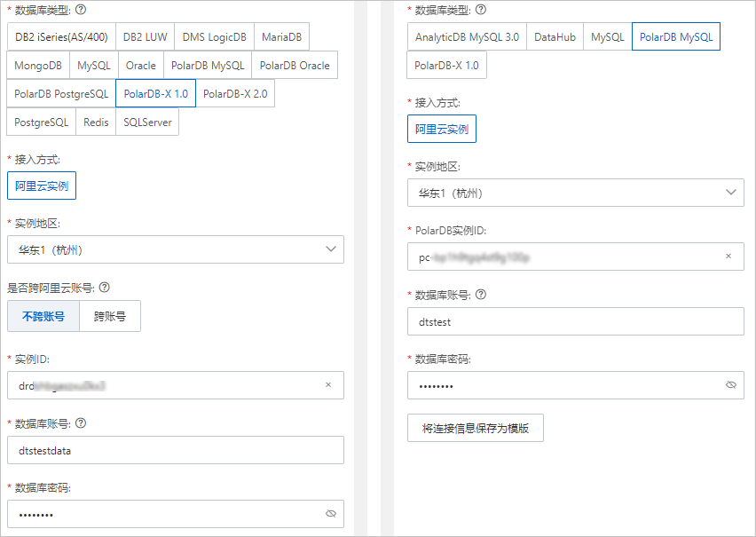Select PolarDB-X 1.0 in left panel

click(x=156, y=93)
